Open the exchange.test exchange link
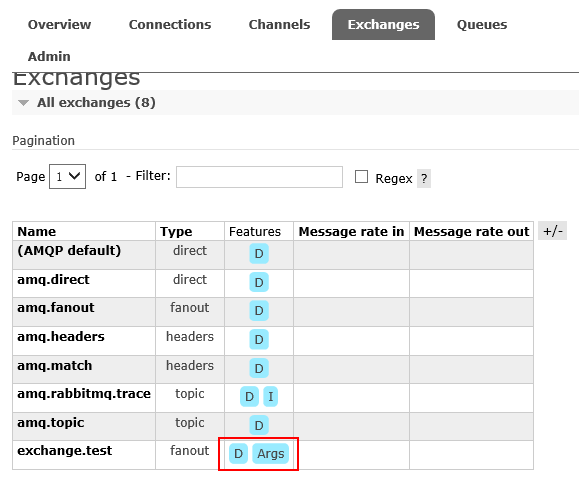579x479 pixels. pos(65,451)
